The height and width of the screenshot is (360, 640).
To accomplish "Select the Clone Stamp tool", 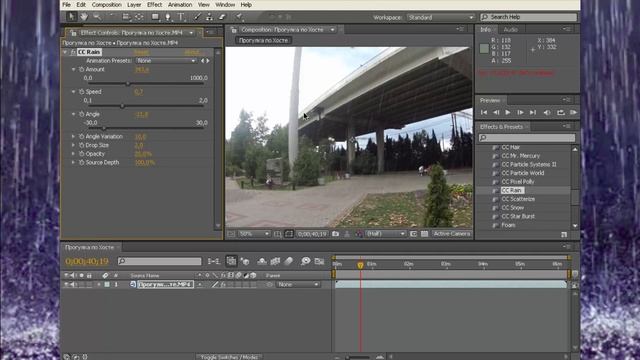I will tap(209, 17).
